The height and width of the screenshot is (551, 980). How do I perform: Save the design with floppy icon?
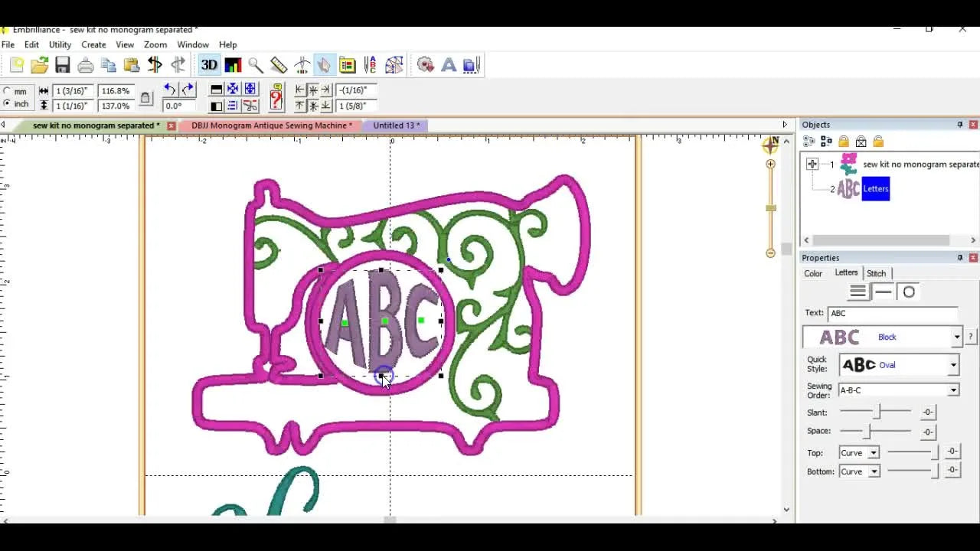point(63,65)
